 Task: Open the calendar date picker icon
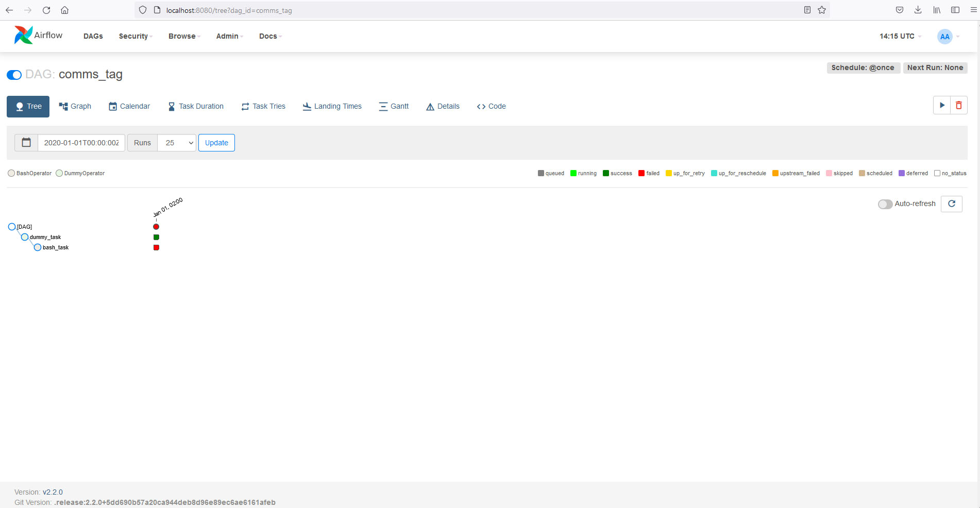(x=26, y=143)
